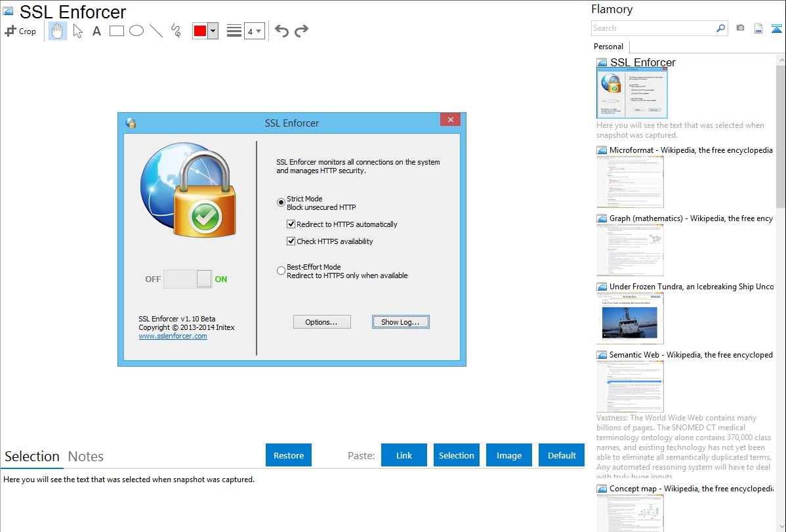Undo the last annotation
Viewport: 786px width, 532px height.
[x=281, y=31]
